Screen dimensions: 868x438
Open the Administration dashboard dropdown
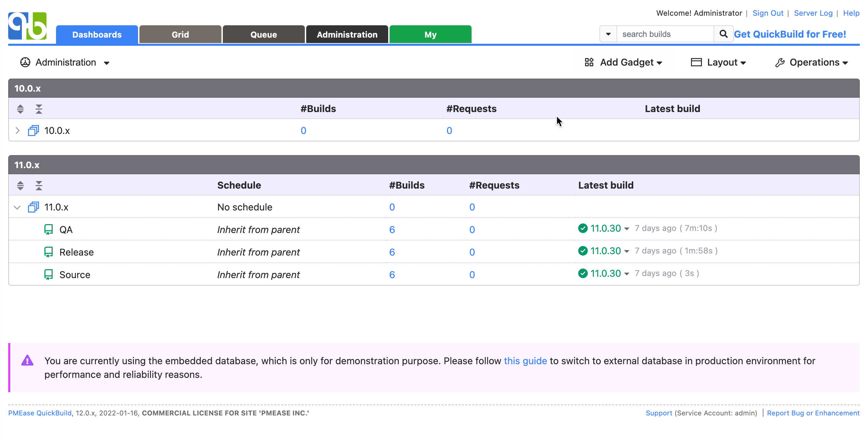[x=106, y=63]
